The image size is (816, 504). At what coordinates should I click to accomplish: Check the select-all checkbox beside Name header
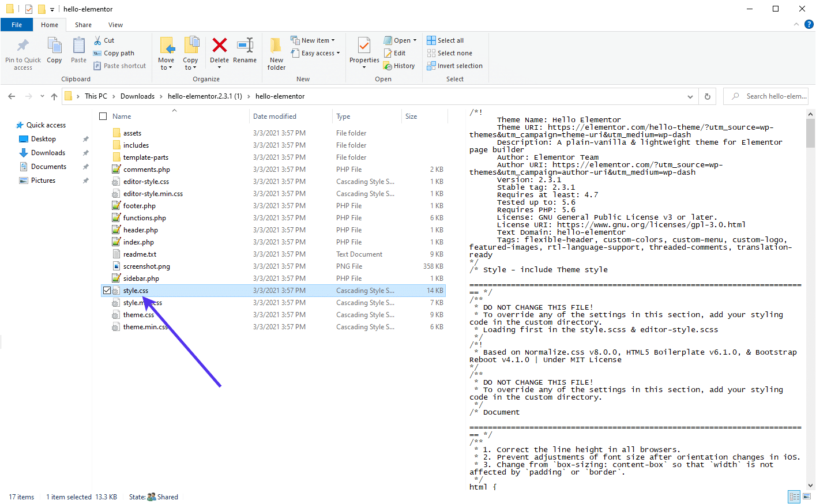pyautogui.click(x=103, y=115)
